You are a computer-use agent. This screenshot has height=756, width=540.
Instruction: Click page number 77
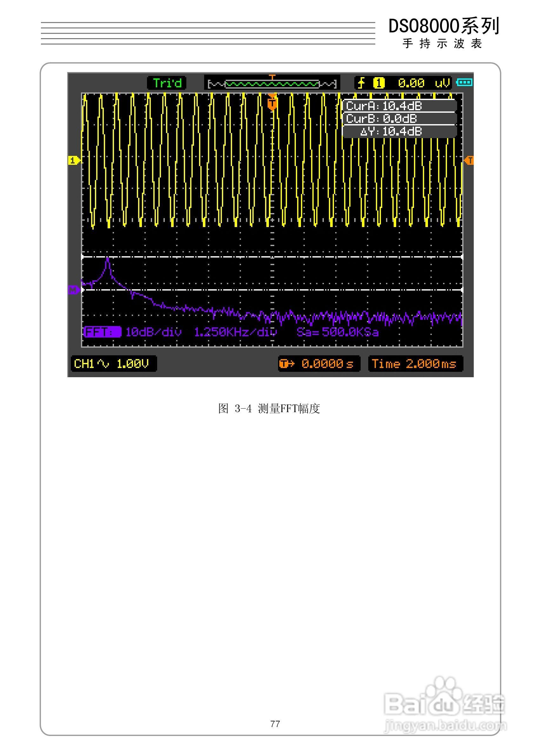tap(275, 724)
